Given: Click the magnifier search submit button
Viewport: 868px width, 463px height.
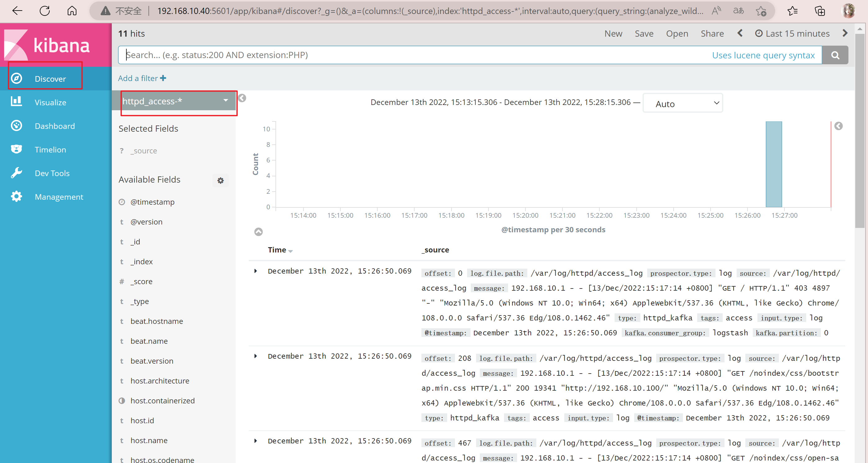Looking at the screenshot, I should [x=835, y=55].
